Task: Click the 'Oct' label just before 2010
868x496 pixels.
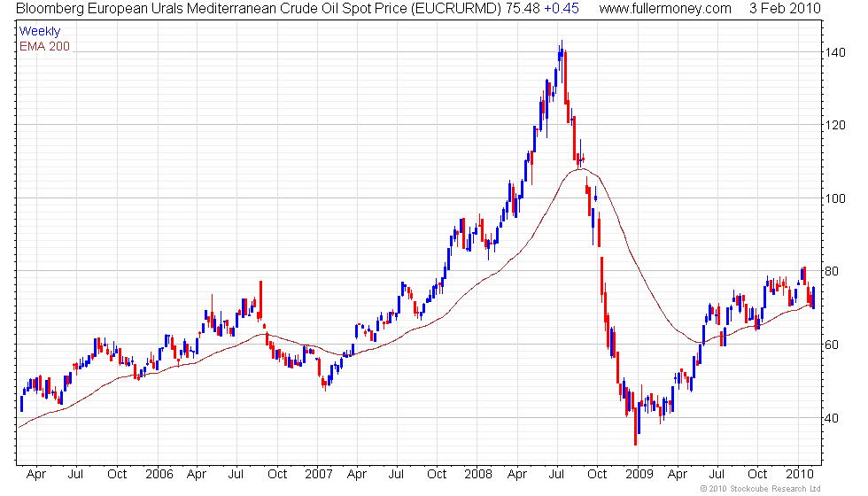Action: [757, 475]
